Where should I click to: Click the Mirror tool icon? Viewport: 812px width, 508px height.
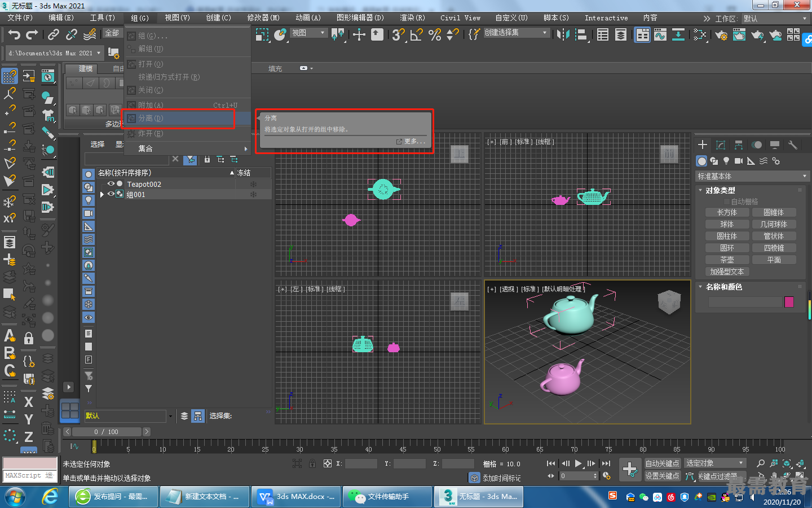pyautogui.click(x=563, y=35)
